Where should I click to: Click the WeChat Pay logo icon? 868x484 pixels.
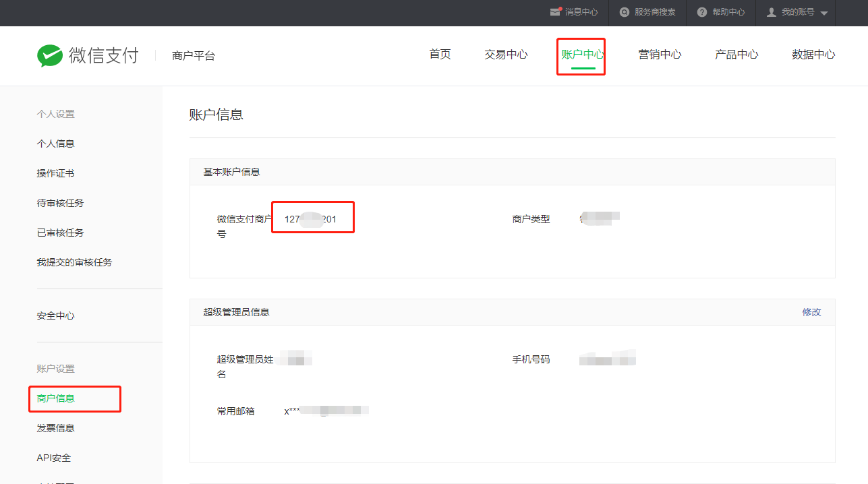point(50,55)
